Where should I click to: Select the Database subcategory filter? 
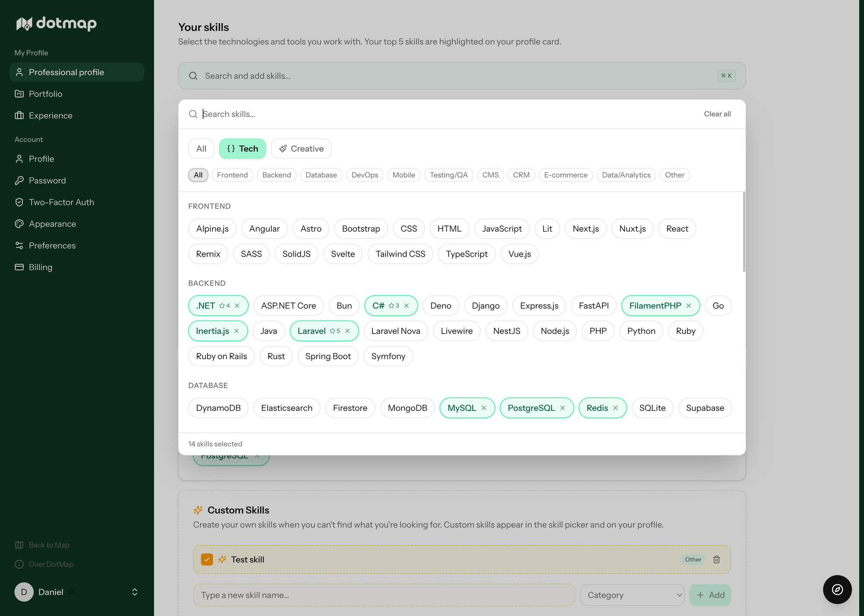point(321,175)
